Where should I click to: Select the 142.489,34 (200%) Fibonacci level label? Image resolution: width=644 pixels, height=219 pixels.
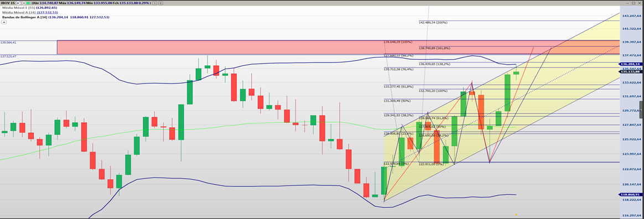[433, 23]
